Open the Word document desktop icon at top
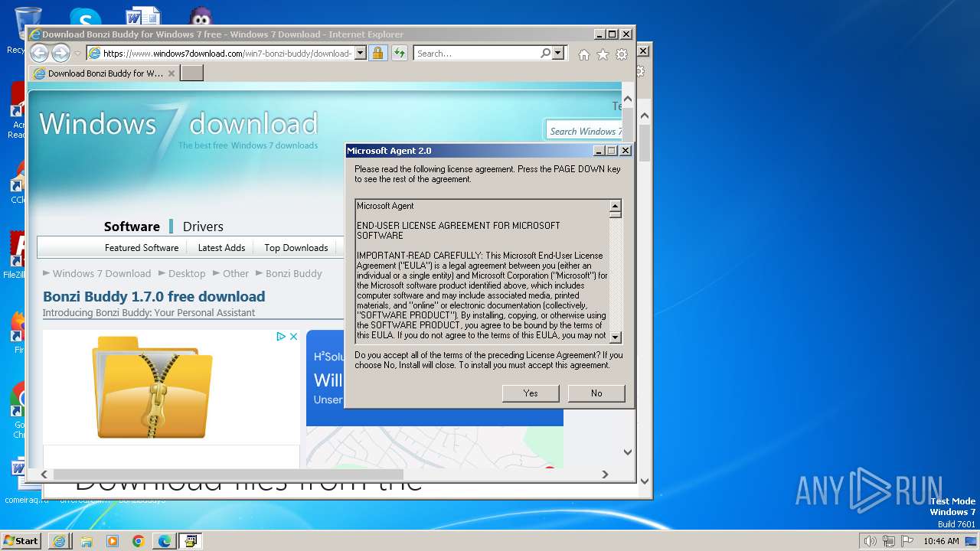980x551 pixels. click(142, 17)
